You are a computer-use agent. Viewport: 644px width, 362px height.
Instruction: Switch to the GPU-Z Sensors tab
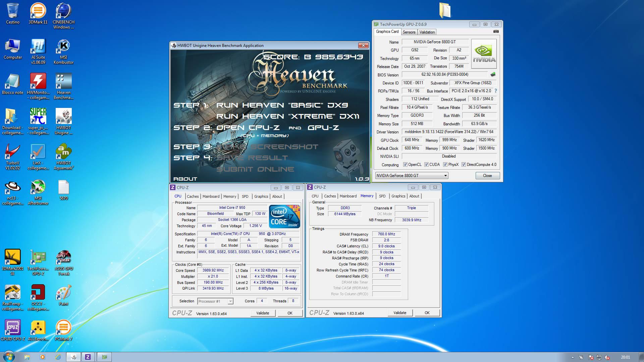pos(409,32)
